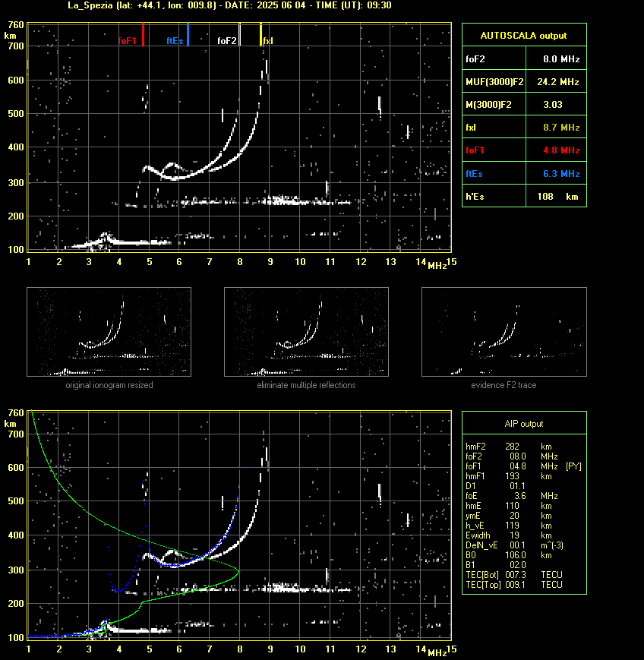
Task: Click the 'm^(-3)' unit in AIP output
Action: tap(552, 545)
